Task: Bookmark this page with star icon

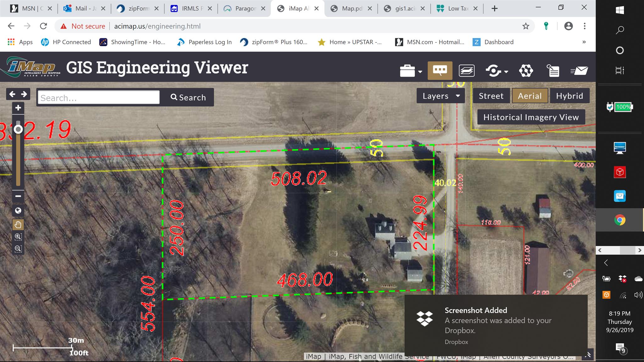Action: point(526,26)
